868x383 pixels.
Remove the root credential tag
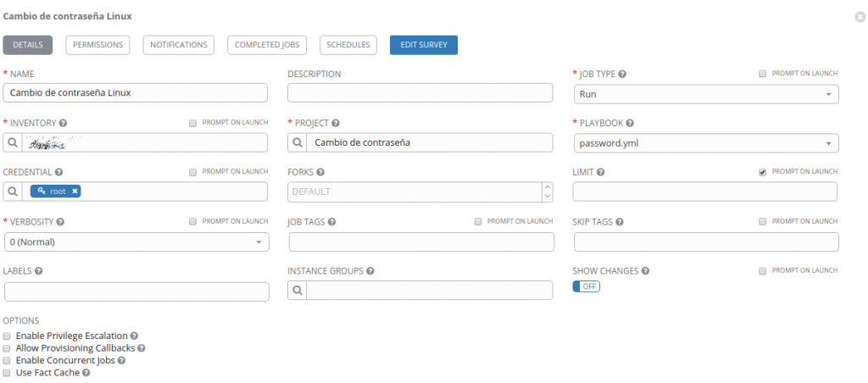[75, 191]
